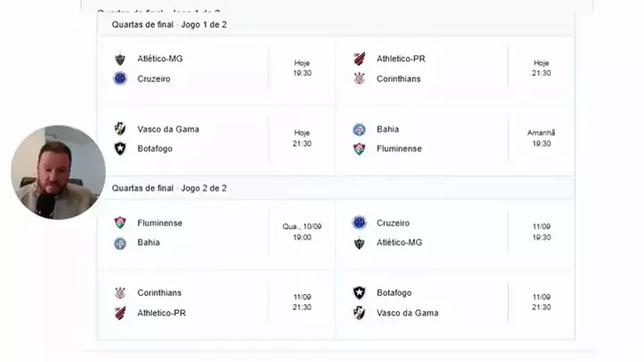Click the Botafogo crest in Jogo 1 section
This screenshot has width=644, height=362.
120,148
